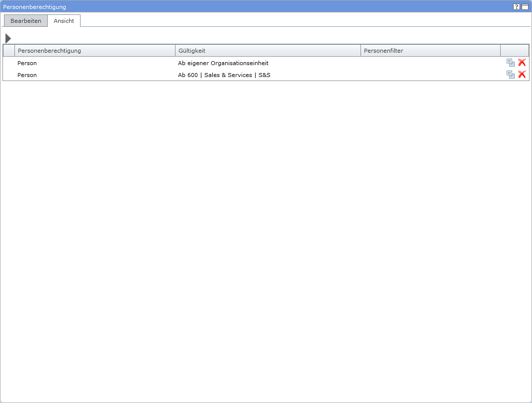Copy the 'Ab eigener Organisationseinheit' permission row
This screenshot has height=403, width=532.
pos(510,63)
